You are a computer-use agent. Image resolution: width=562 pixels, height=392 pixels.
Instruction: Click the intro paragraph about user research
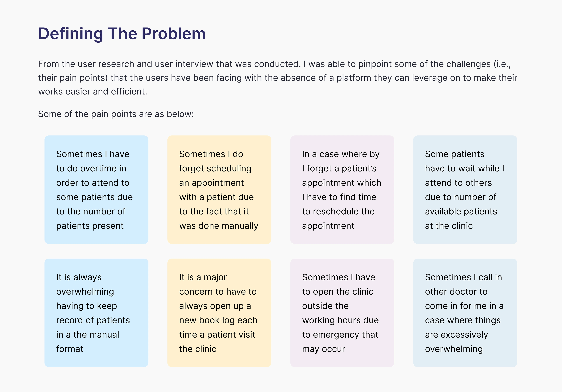click(x=278, y=78)
